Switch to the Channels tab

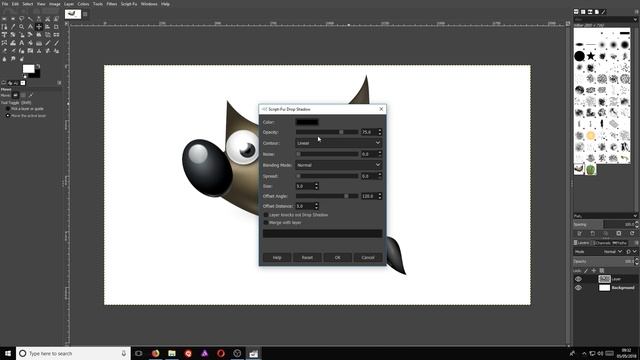tap(602, 243)
